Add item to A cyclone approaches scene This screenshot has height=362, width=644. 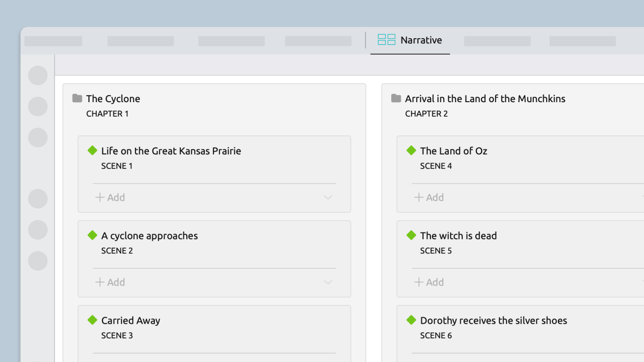(x=110, y=282)
